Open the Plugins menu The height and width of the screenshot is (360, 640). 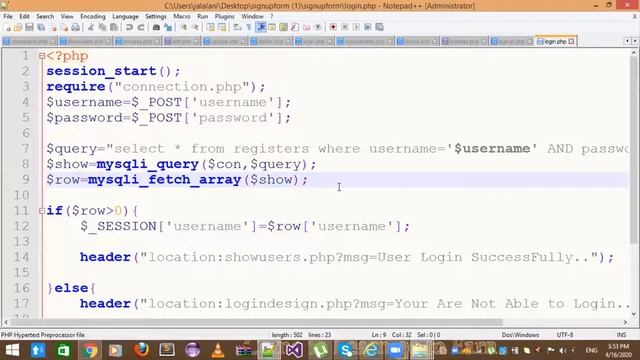(224, 16)
